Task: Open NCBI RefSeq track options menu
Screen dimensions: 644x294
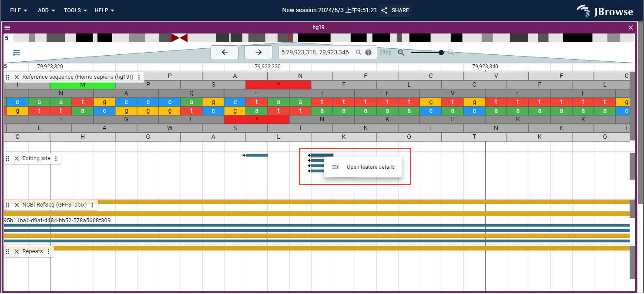Action: point(92,205)
